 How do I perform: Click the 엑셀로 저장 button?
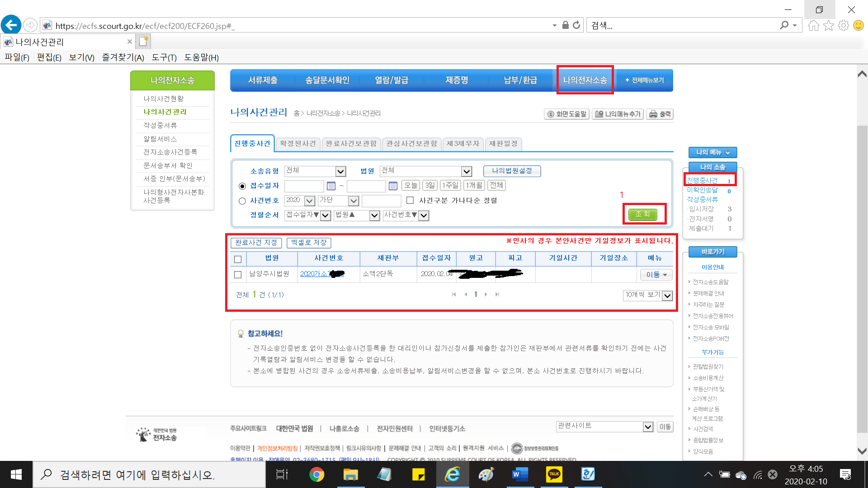pos(309,243)
